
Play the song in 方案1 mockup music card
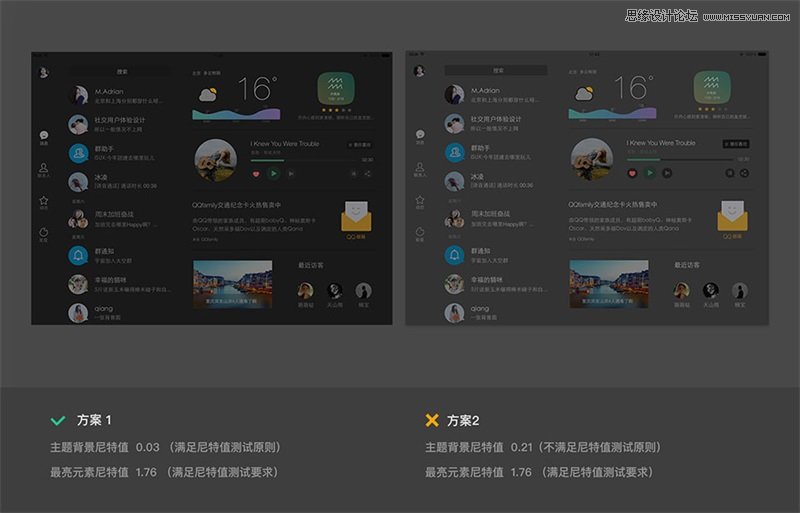click(x=274, y=174)
